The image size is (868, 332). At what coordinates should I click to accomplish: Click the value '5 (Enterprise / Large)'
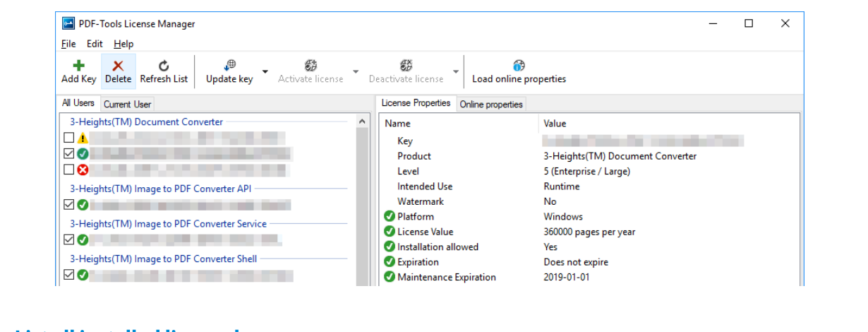(586, 171)
